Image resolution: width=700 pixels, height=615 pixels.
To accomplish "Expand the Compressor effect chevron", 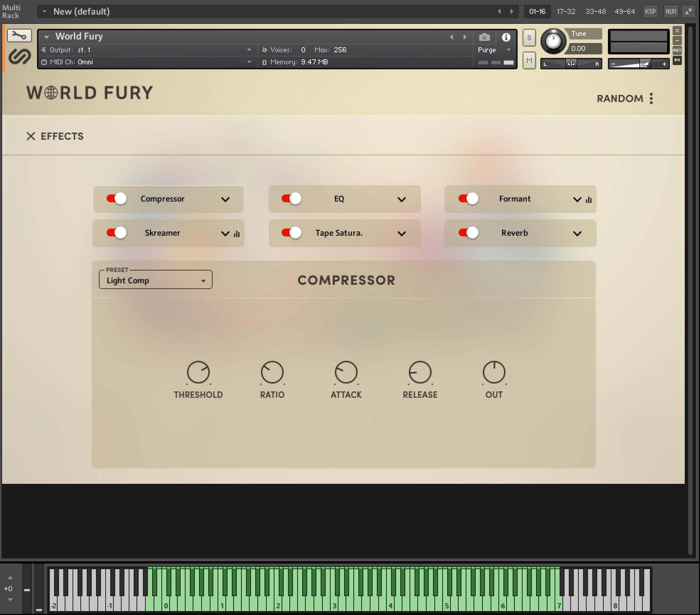I will pyautogui.click(x=225, y=199).
